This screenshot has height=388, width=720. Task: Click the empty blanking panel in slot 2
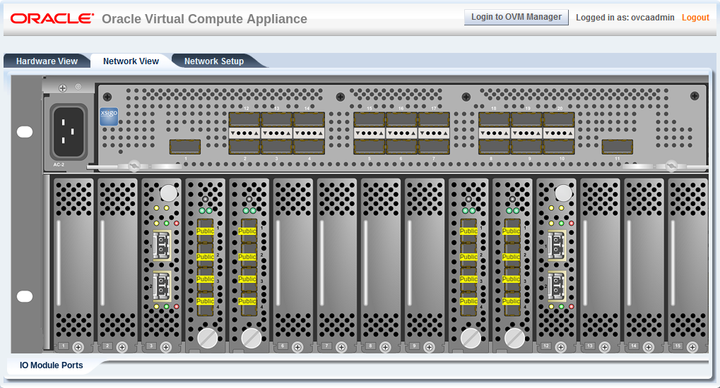pyautogui.click(x=118, y=264)
